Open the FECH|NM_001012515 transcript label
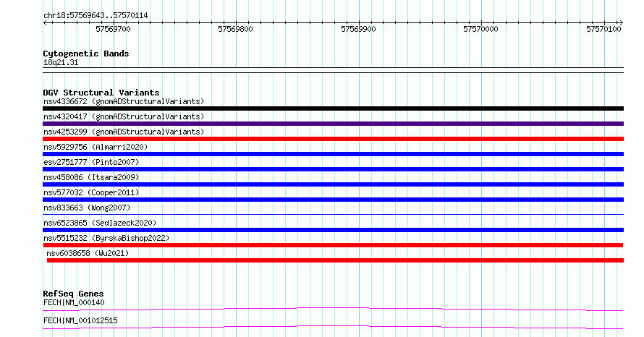This screenshot has height=337, width=644. coord(80,320)
